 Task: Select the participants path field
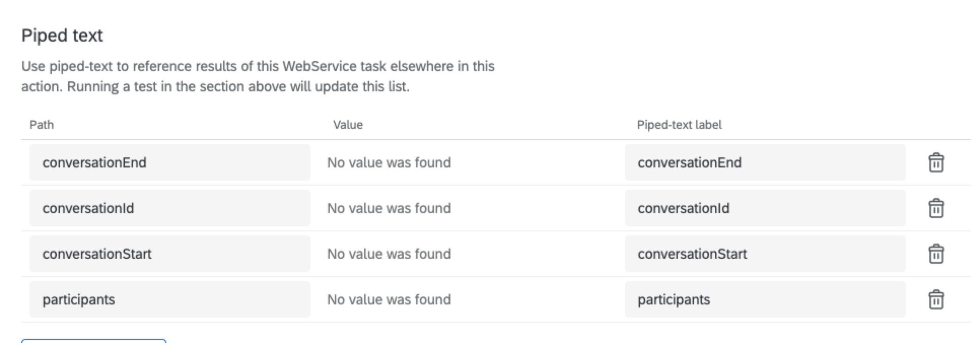[170, 299]
